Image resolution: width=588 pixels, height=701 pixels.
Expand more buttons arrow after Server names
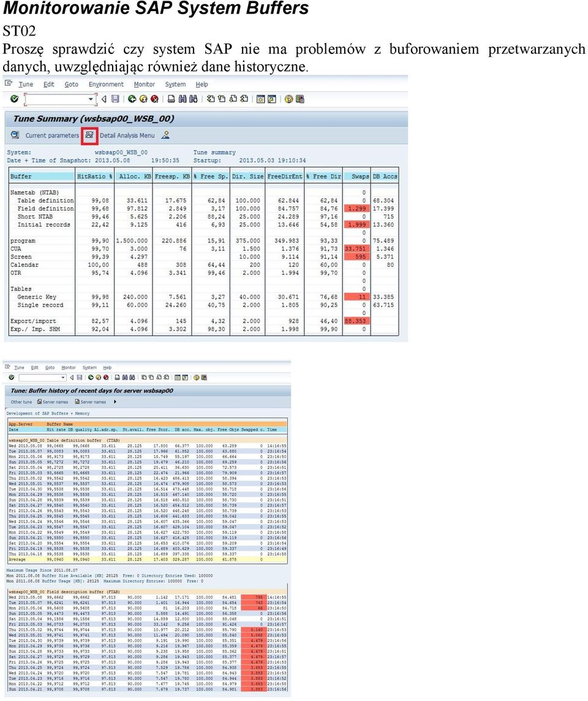point(115,402)
